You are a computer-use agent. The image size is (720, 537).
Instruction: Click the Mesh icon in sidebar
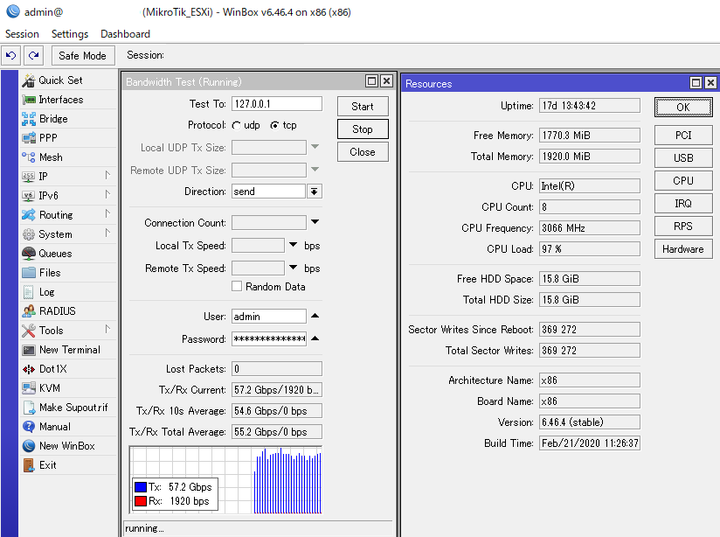(x=28, y=157)
